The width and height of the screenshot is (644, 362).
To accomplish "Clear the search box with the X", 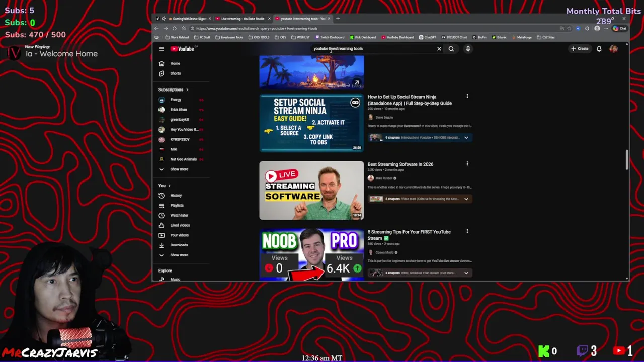I will pyautogui.click(x=439, y=49).
